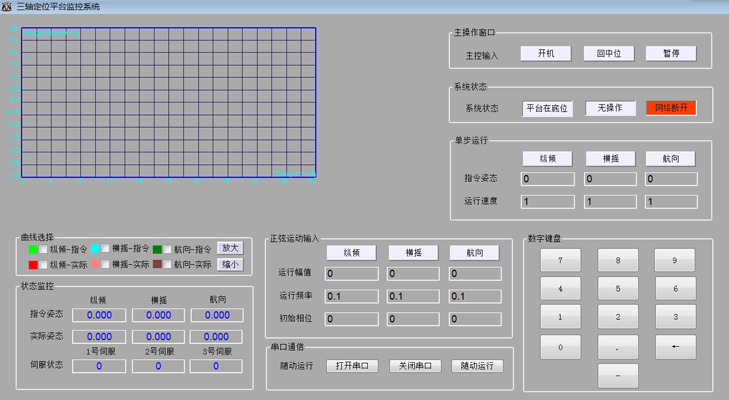Click 横摇 button in 单步运行 panel
This screenshot has width=729, height=400.
(x=609, y=158)
